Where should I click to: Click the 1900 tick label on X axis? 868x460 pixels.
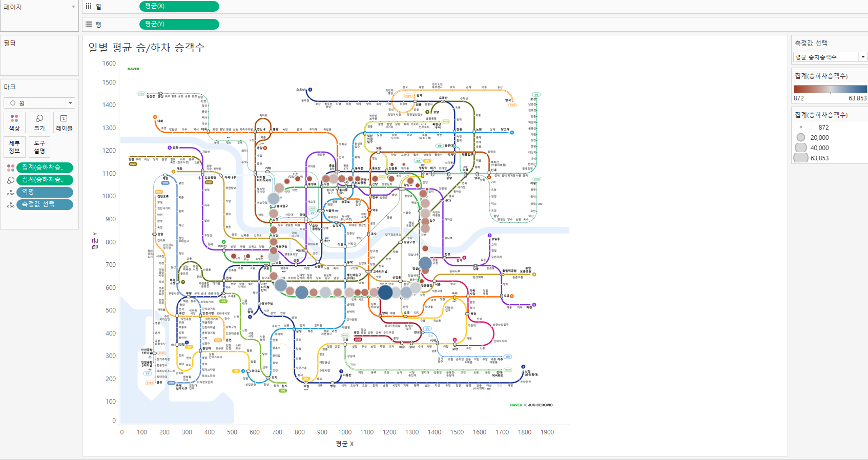[x=547, y=432]
